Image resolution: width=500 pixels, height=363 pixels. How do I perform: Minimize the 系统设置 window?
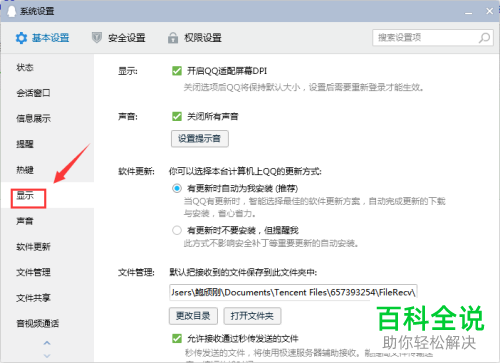pos(469,12)
